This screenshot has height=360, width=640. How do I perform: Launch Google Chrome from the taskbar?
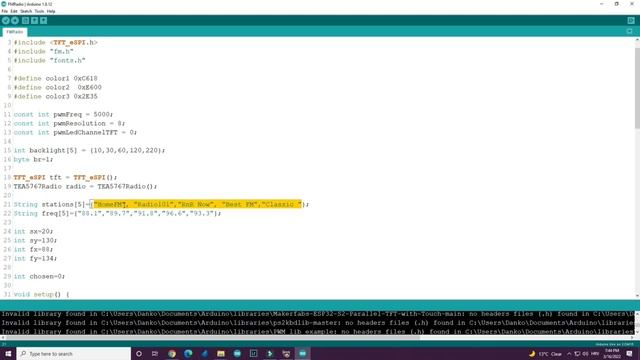[x=172, y=353]
